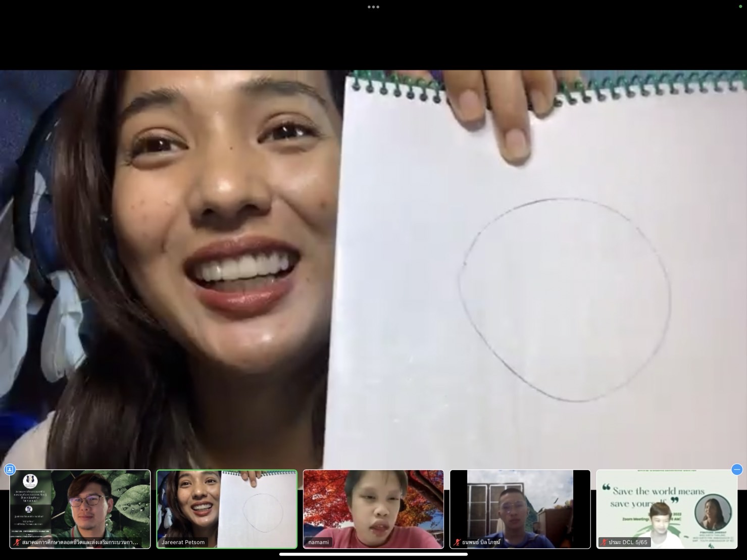Tap the green camera indicator dot

click(740, 7)
